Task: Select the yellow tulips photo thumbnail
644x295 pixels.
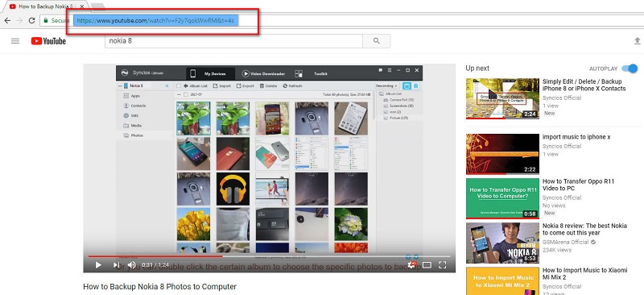Action: point(193,224)
